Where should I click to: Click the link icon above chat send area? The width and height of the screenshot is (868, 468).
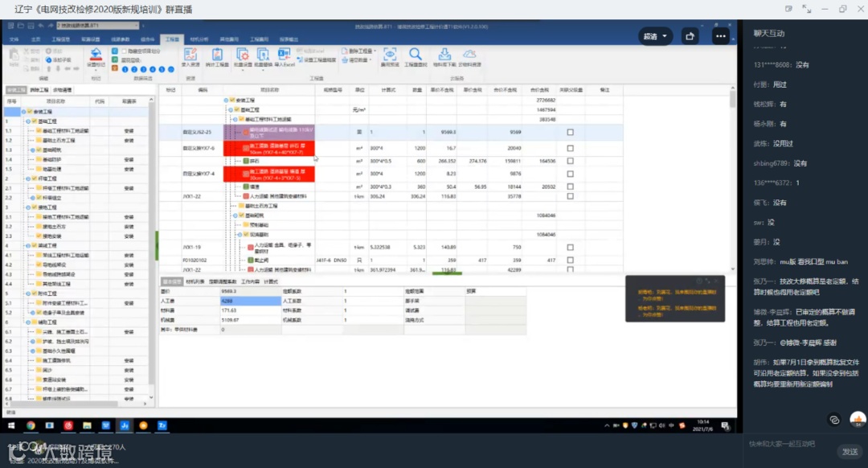pyautogui.click(x=834, y=420)
